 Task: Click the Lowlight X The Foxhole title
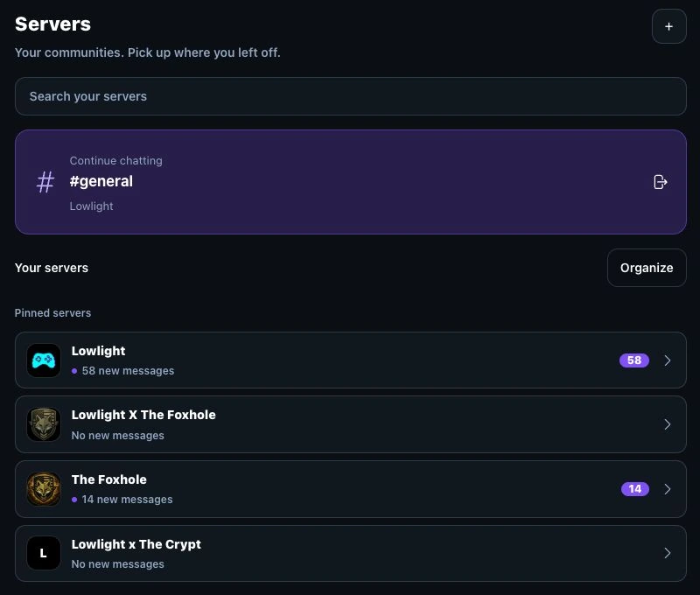(x=143, y=415)
